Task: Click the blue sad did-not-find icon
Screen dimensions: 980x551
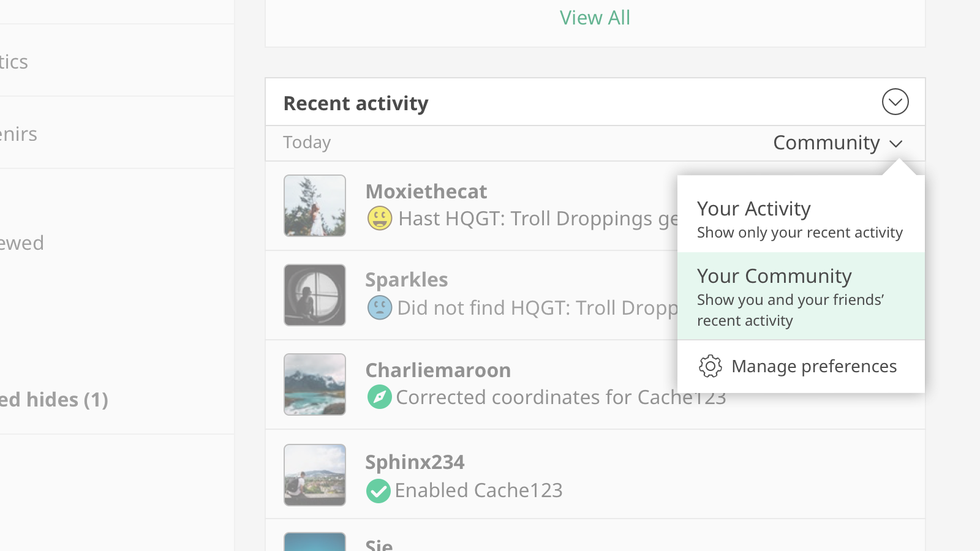Action: (x=380, y=307)
